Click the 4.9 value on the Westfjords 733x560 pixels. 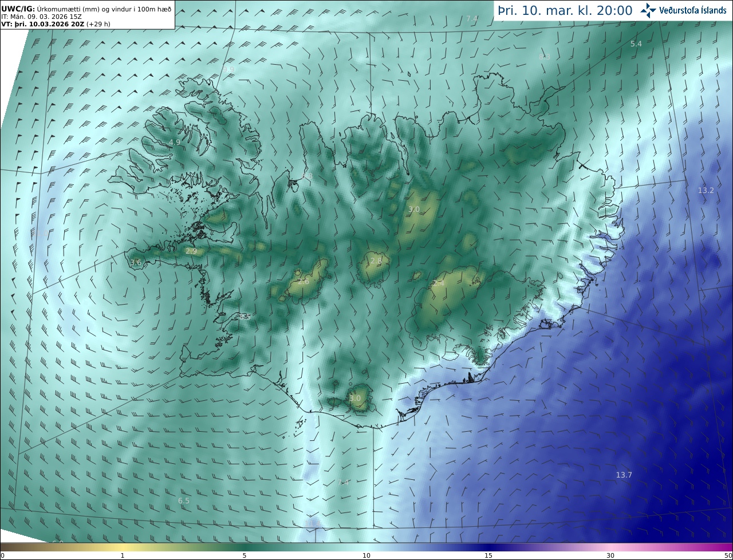(x=175, y=142)
